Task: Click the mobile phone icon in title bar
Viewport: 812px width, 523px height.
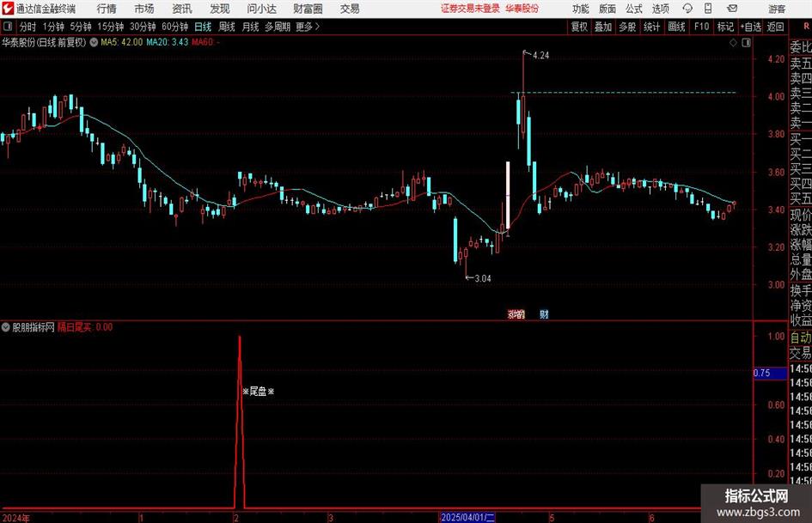Action: (708, 9)
